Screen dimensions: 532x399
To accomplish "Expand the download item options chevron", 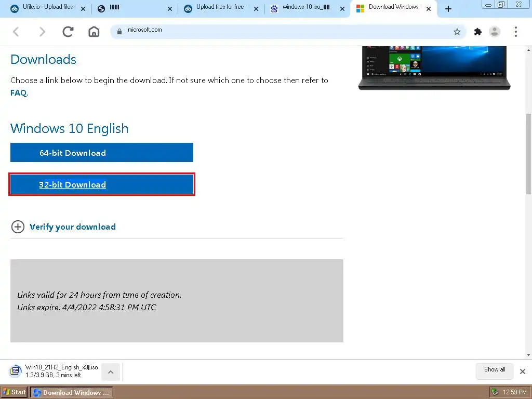I will click(x=111, y=372).
